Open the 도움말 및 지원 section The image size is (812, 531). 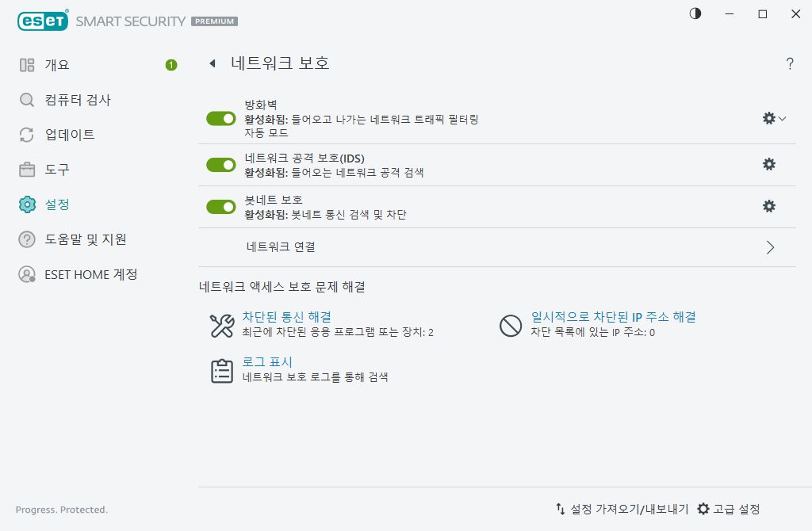[84, 239]
